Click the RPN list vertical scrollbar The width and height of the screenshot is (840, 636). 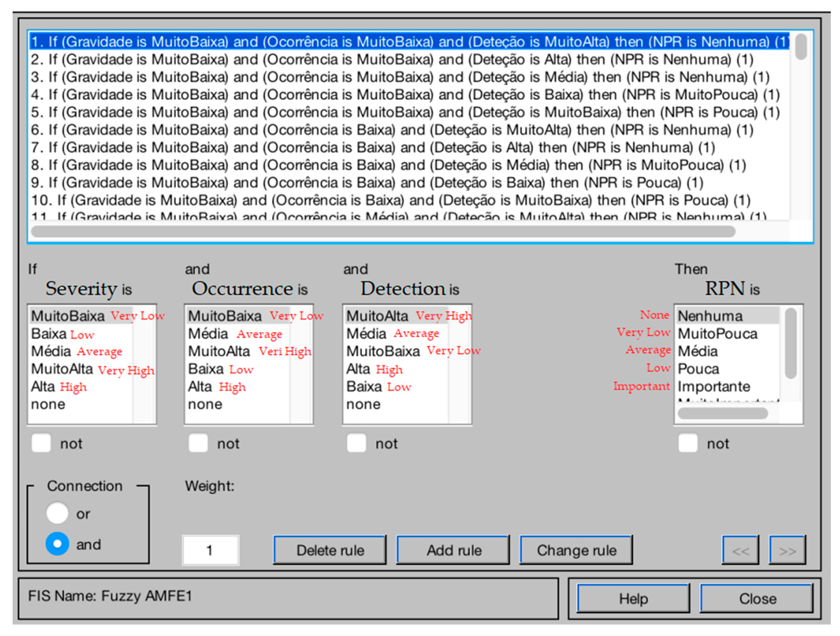click(791, 344)
